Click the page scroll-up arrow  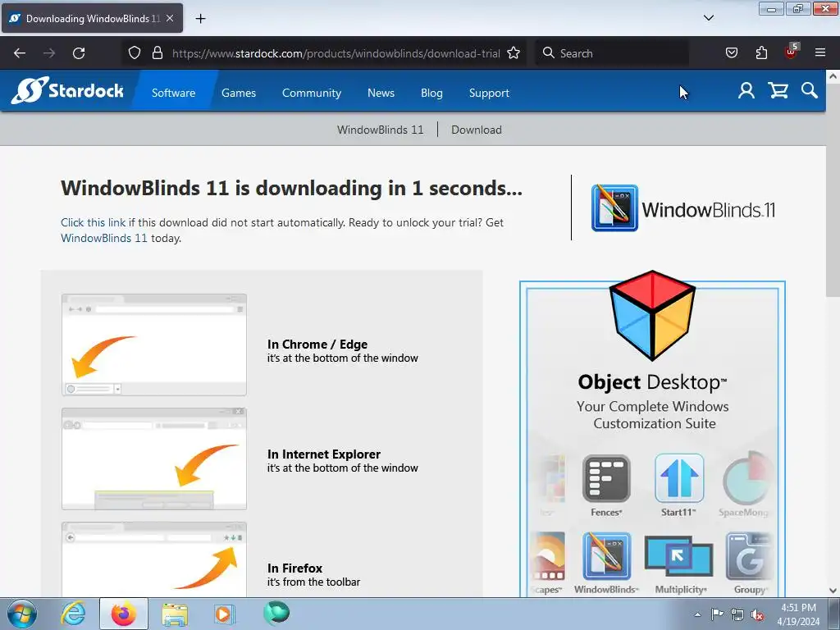click(x=833, y=76)
